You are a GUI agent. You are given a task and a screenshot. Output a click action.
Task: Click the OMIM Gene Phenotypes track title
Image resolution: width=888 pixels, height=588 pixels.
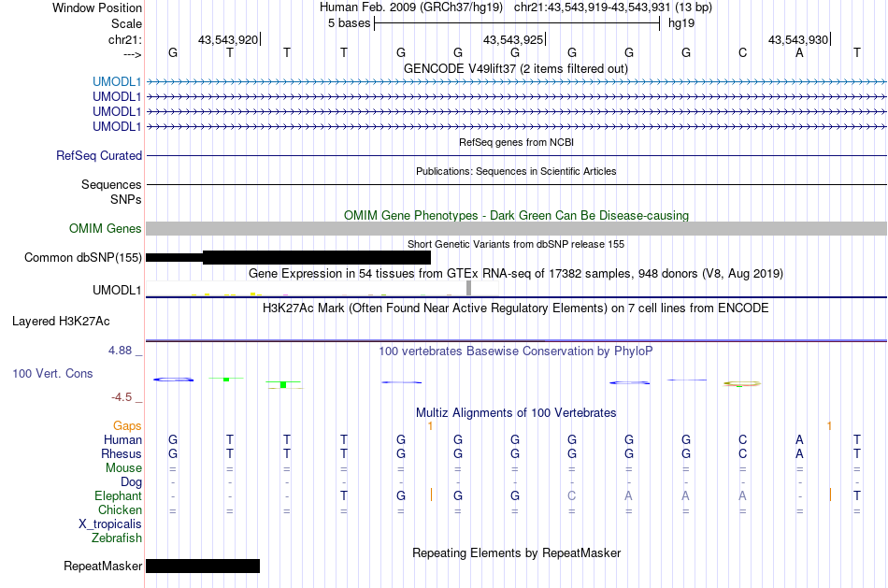(x=516, y=215)
